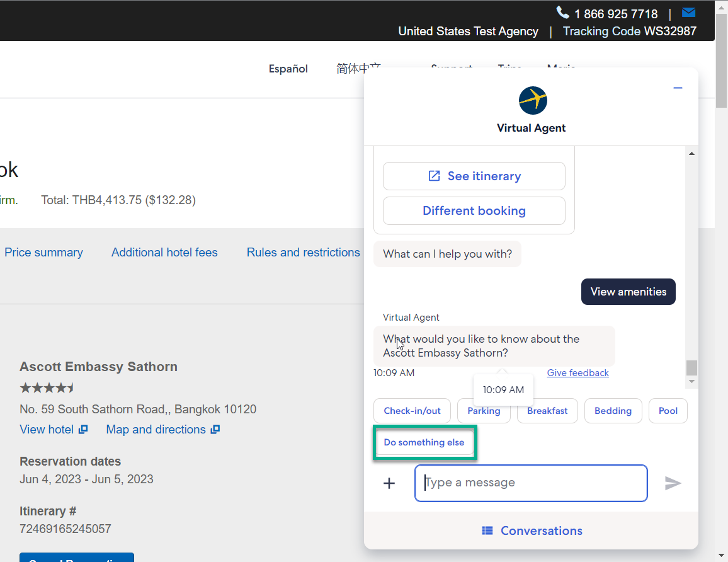Image resolution: width=728 pixels, height=562 pixels.
Task: Select the Pool quick reply
Action: (668, 411)
